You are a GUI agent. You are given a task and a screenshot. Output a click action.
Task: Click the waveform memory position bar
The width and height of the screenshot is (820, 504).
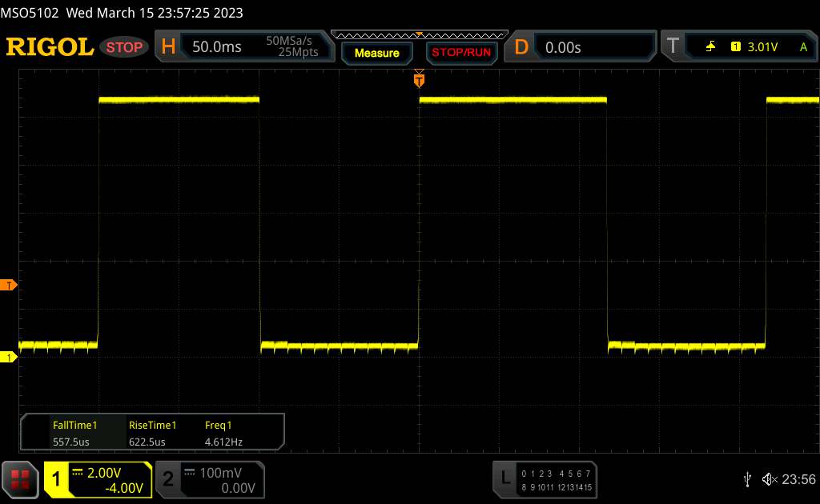(419, 35)
